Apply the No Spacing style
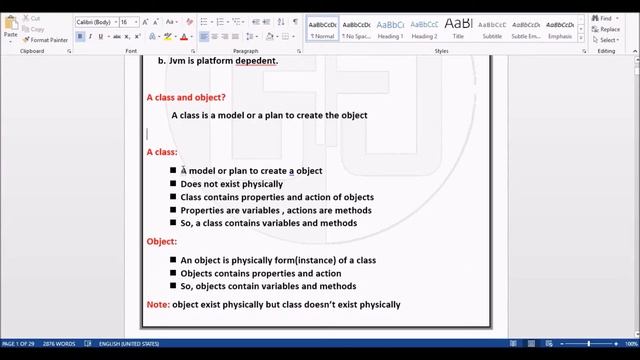This screenshot has width=640, height=360. (356, 29)
